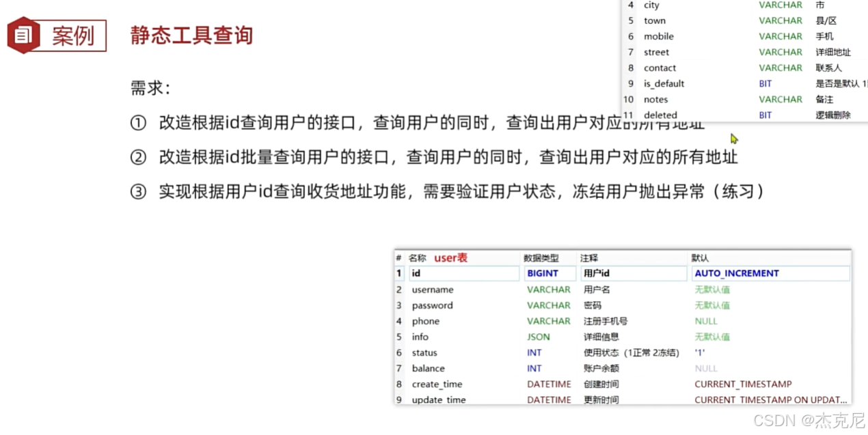Click requirement ② about id批量查询用户
The height and width of the screenshot is (435, 868).
(434, 157)
